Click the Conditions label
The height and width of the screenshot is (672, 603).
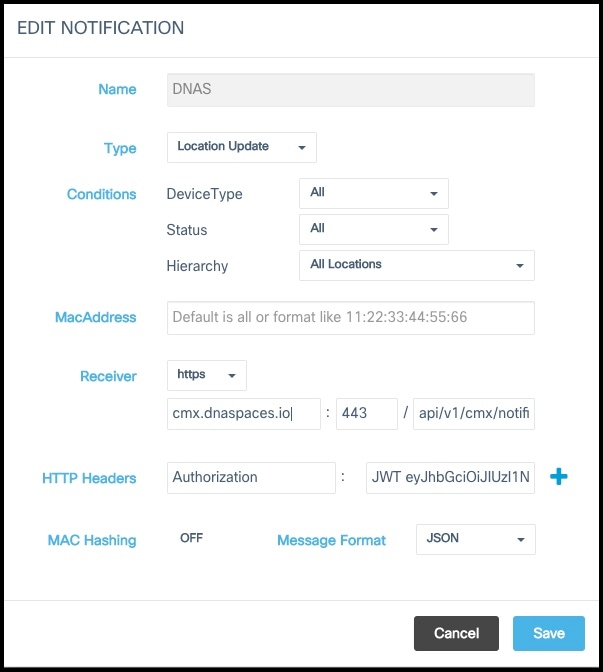click(x=102, y=195)
